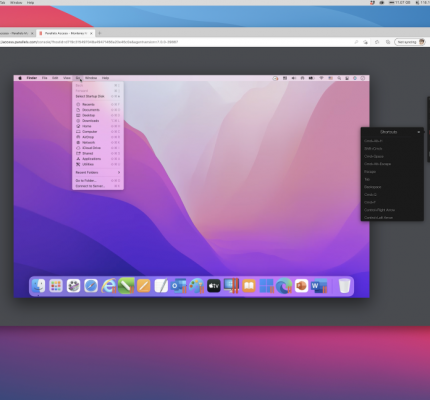
Task: Choose Network in the Go menu
Action: (x=98, y=142)
